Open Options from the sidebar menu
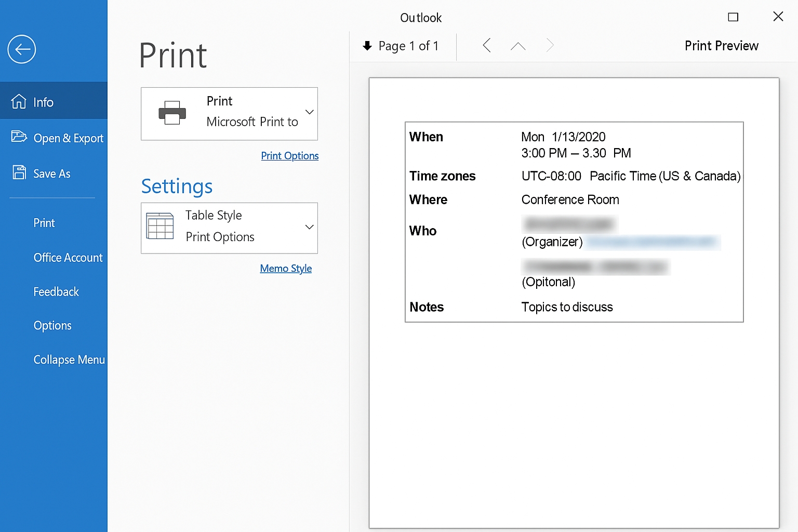This screenshot has height=532, width=798. 52,326
